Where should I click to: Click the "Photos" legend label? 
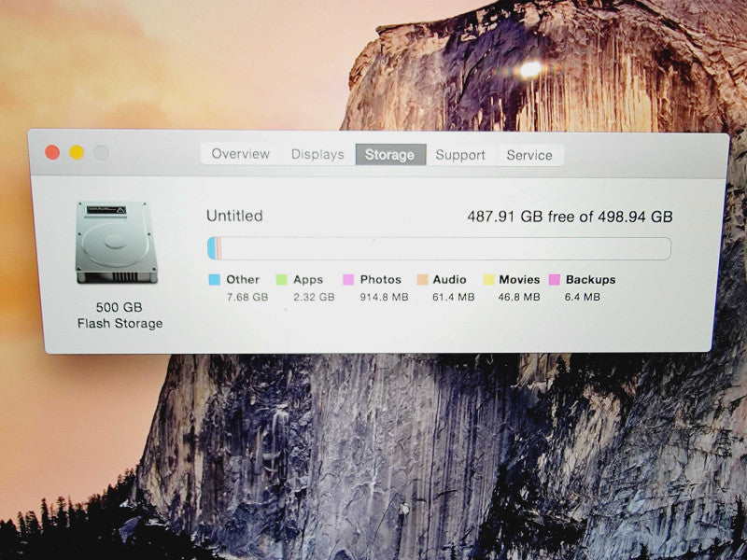click(381, 279)
